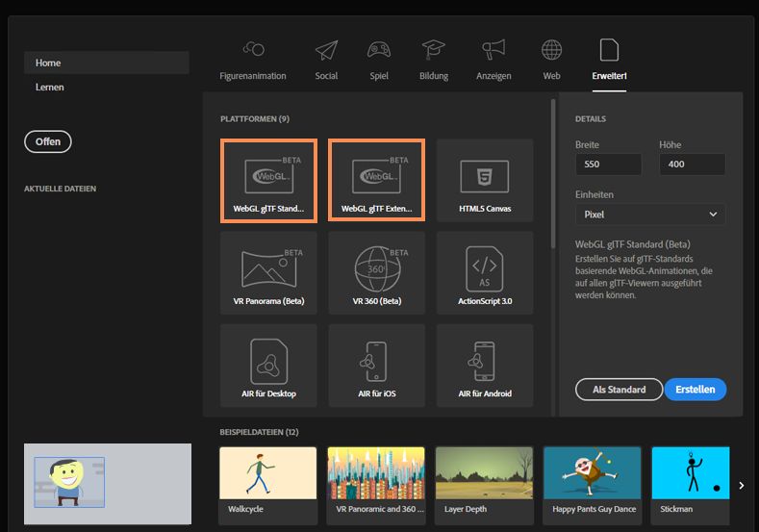Select the Social paper plane icon
The image size is (759, 532).
[x=326, y=50]
